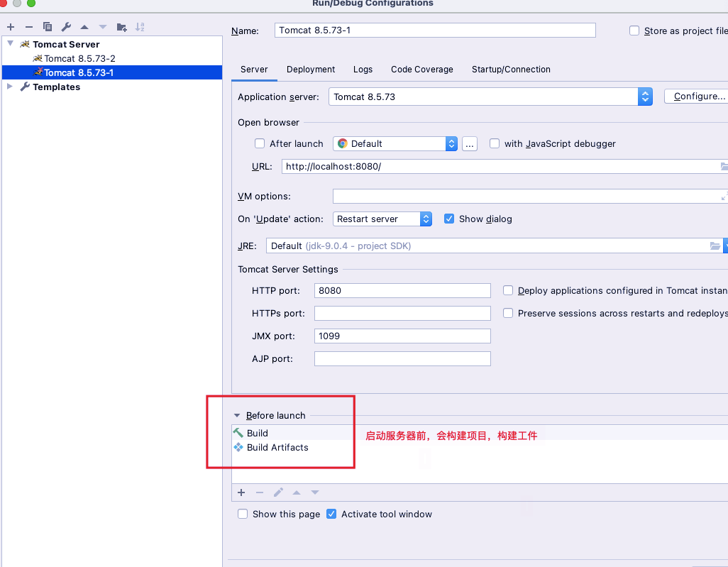728x567 pixels.
Task: Select Tomcat 8.5.73-2 configuration
Action: click(x=80, y=58)
